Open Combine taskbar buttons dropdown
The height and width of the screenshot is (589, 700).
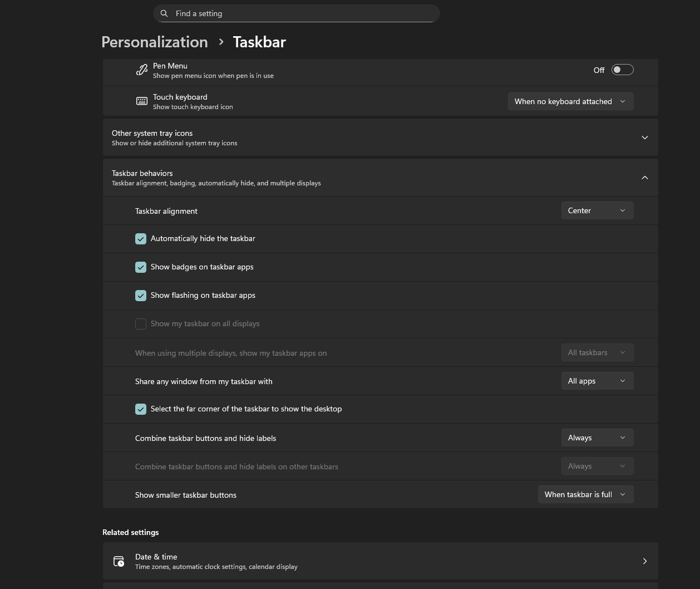click(597, 438)
